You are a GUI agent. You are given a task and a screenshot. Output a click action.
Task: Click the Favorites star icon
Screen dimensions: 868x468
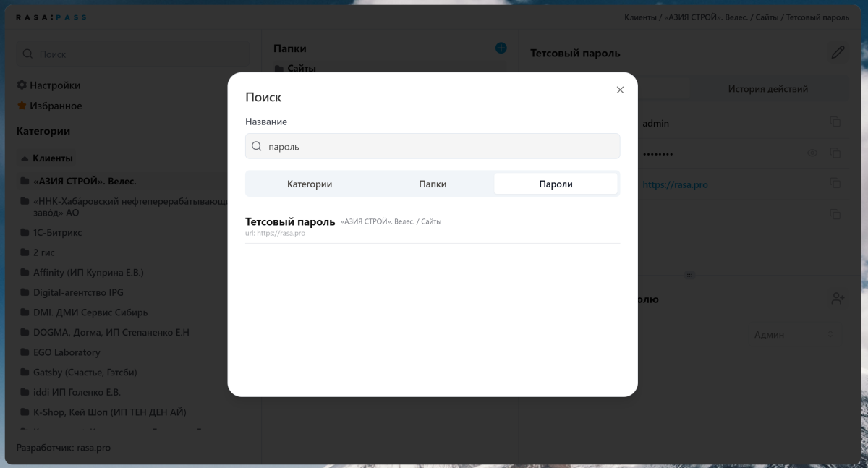pos(22,106)
